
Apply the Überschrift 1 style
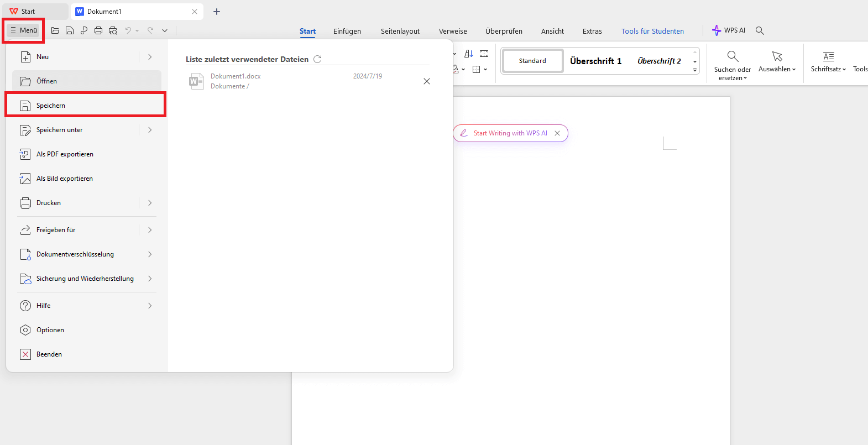click(596, 61)
